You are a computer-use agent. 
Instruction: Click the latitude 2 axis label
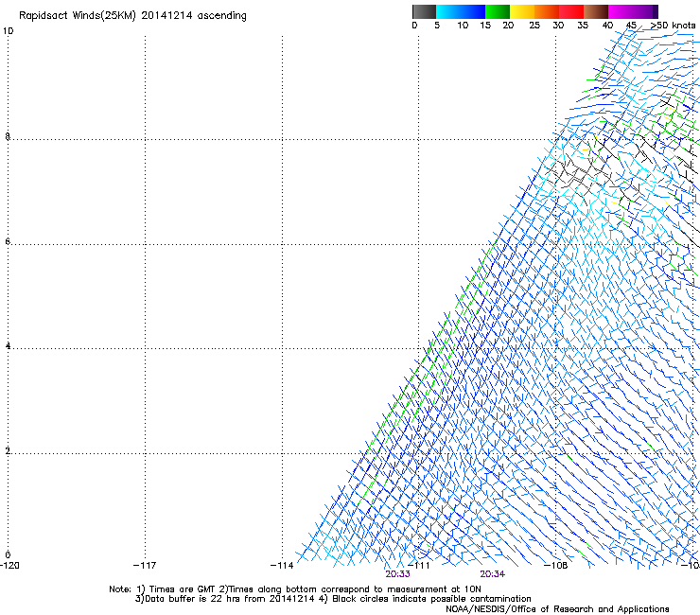click(8, 451)
